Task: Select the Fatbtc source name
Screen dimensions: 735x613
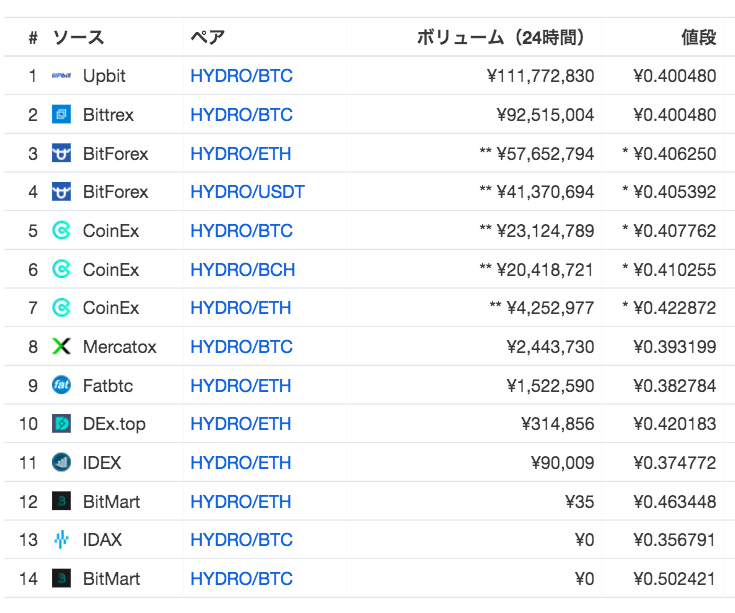Action: pos(108,386)
